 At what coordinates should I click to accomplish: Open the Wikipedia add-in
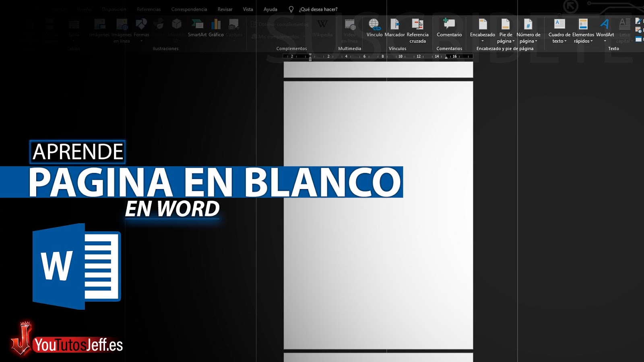[322, 28]
